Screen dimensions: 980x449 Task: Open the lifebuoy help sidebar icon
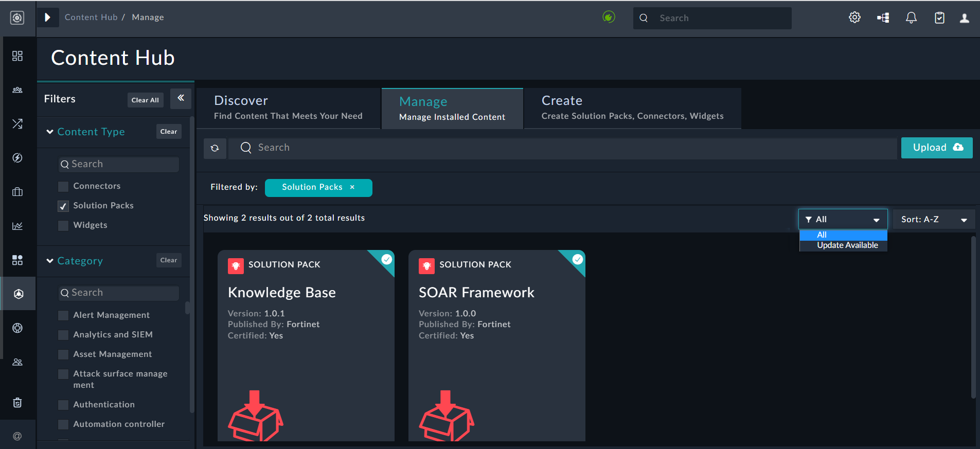[x=17, y=328]
